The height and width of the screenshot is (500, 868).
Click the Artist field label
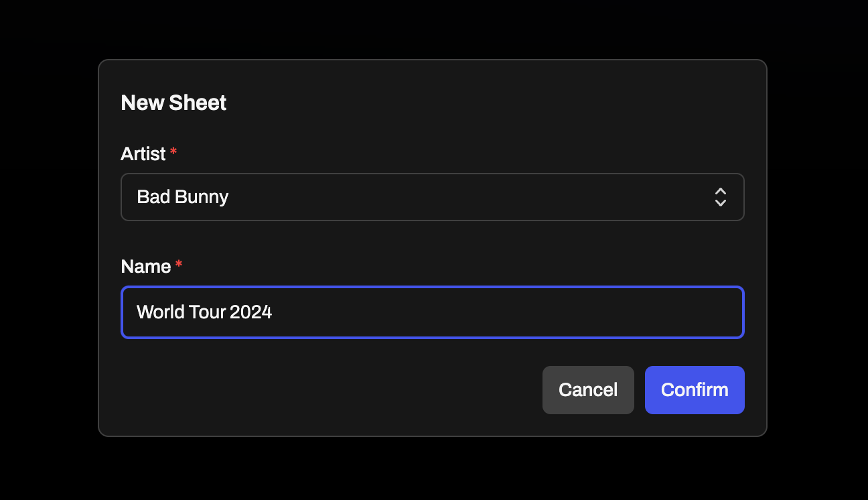coord(141,153)
